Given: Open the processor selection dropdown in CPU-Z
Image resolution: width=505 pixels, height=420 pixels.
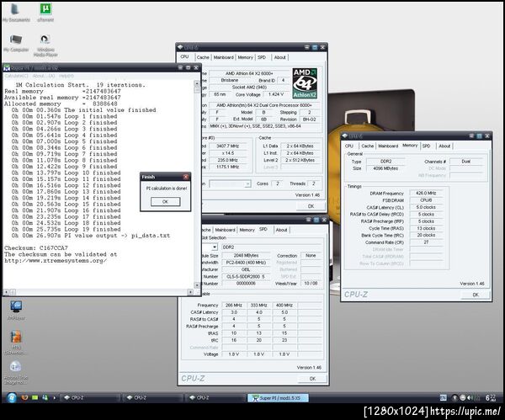Looking at the screenshot, I should point(230,183).
